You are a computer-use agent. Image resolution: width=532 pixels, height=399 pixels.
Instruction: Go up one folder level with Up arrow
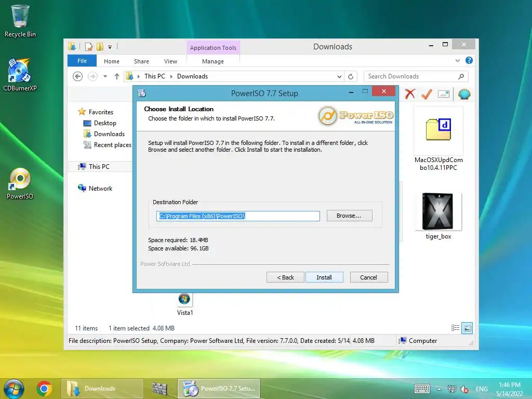117,76
